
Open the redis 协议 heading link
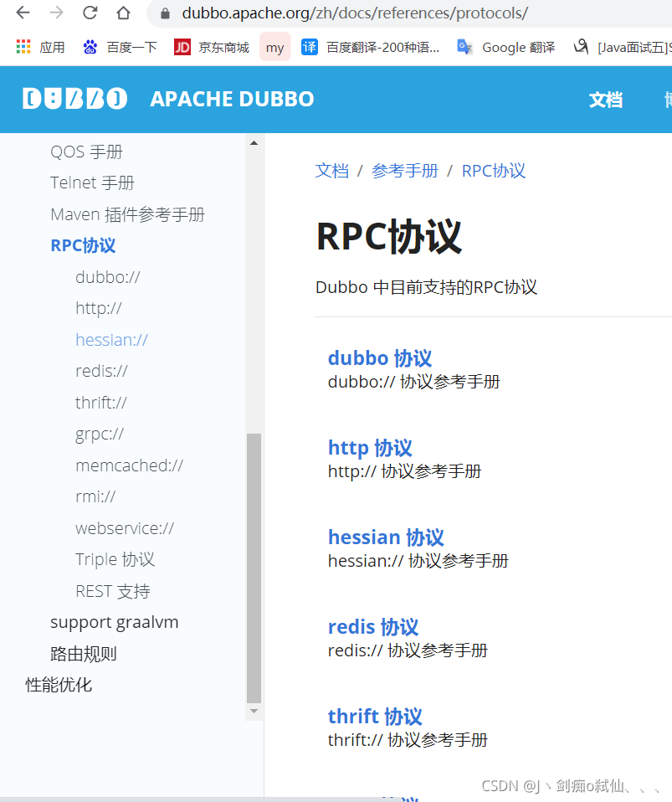pos(373,627)
